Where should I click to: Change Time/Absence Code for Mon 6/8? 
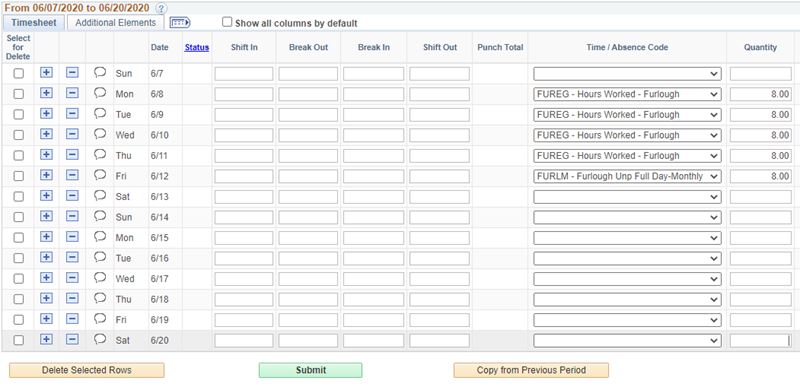point(627,94)
